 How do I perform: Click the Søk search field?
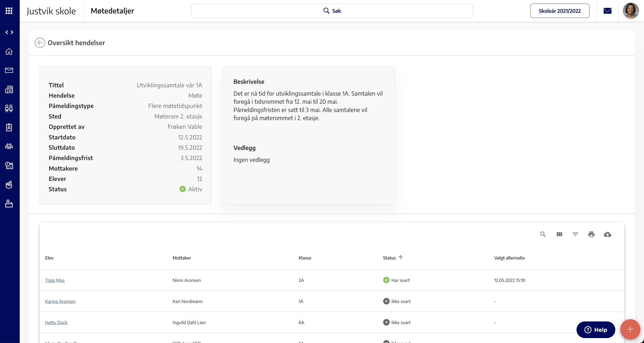(x=332, y=11)
